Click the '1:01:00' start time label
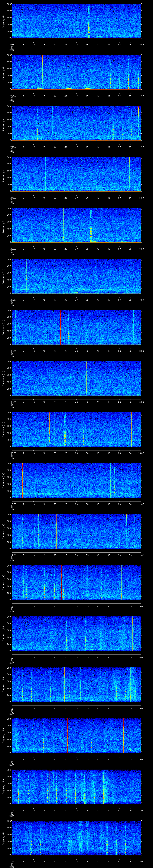The width and height of the screenshot is (153, 868). [12, 44]
